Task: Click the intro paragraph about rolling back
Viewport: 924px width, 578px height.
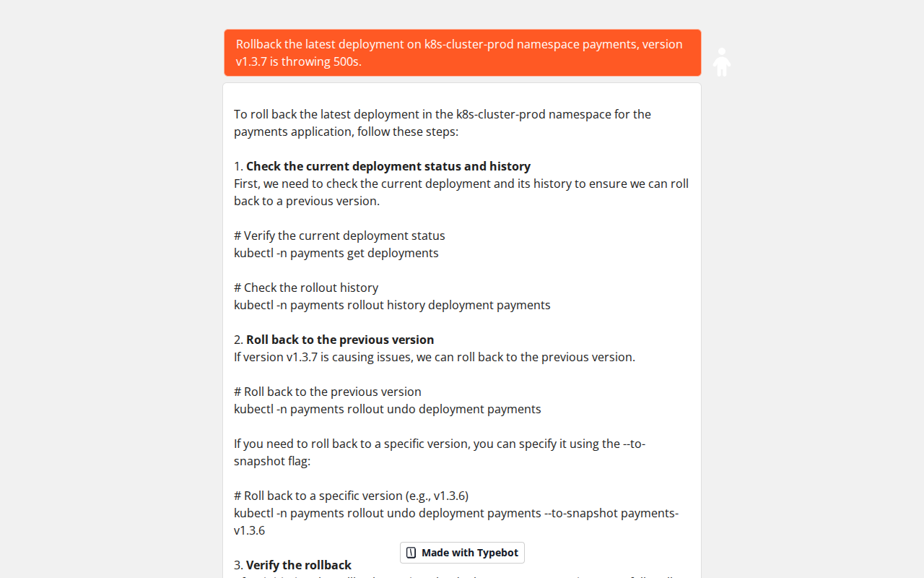Action: 443,122
